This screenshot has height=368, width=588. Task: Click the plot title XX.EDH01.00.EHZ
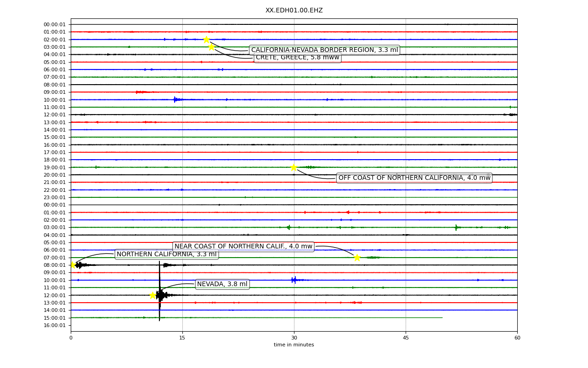tap(294, 11)
